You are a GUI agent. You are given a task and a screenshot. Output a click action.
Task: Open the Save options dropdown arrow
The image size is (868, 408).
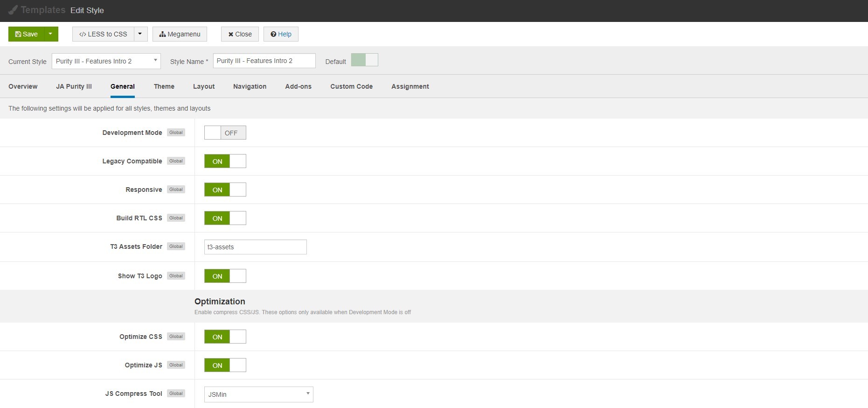pyautogui.click(x=51, y=34)
